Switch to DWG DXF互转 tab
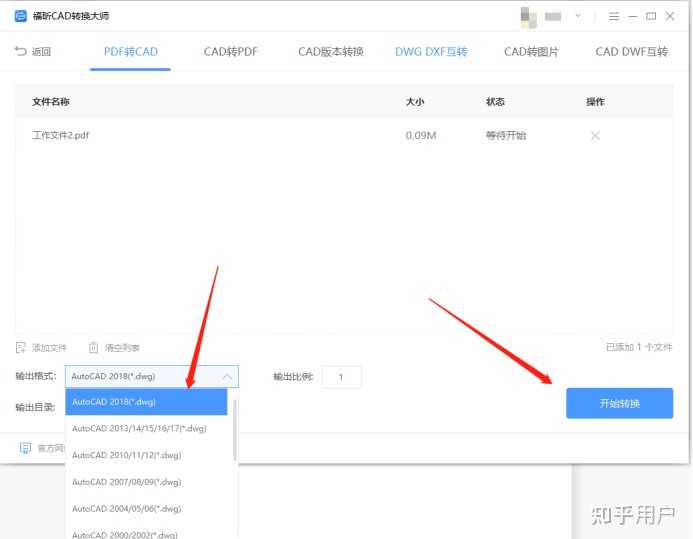This screenshot has width=693, height=539. (x=431, y=52)
